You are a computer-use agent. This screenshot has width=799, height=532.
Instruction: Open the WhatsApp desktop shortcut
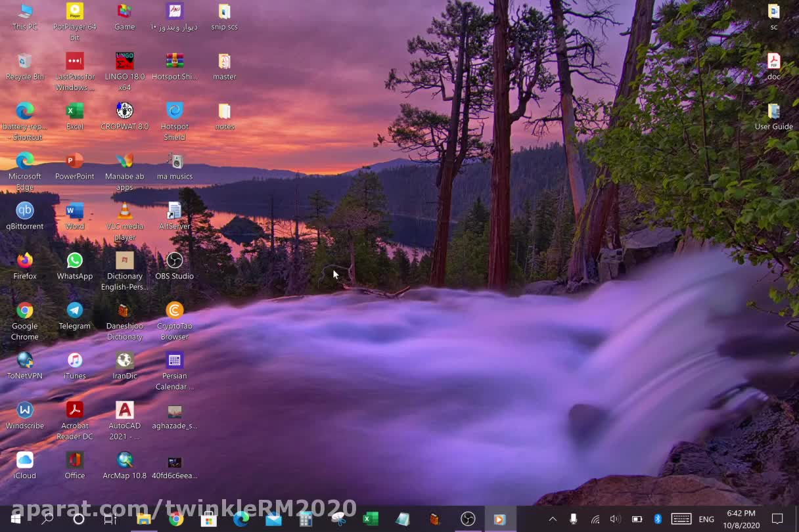75,261
